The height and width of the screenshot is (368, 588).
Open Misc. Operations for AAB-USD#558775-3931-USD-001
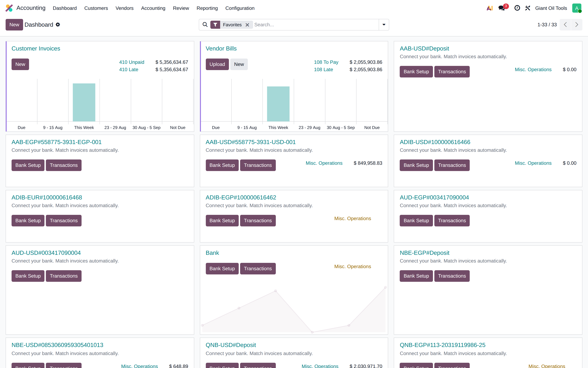(x=324, y=163)
